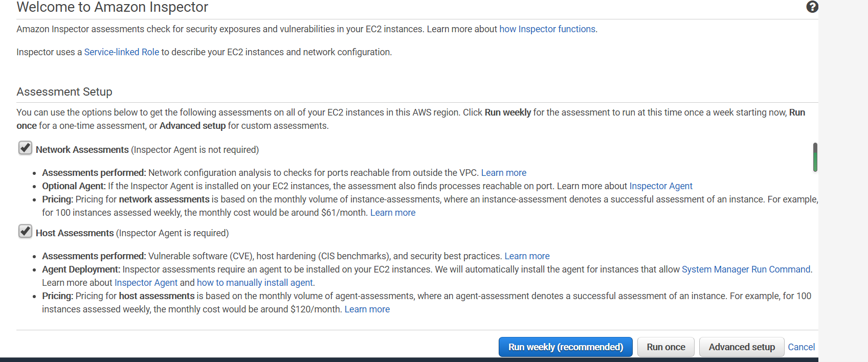The image size is (868, 362).
Task: Open Learn more about network assessments performed
Action: 503,173
